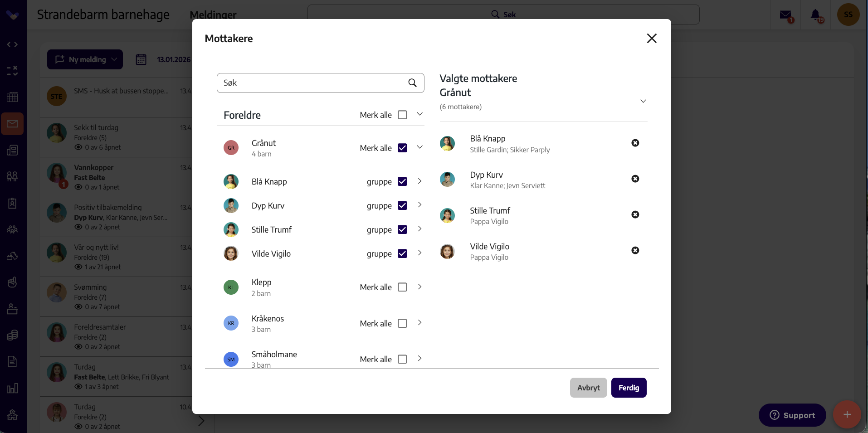Collapse the Valgte mottakere Grånut list

pyautogui.click(x=643, y=101)
